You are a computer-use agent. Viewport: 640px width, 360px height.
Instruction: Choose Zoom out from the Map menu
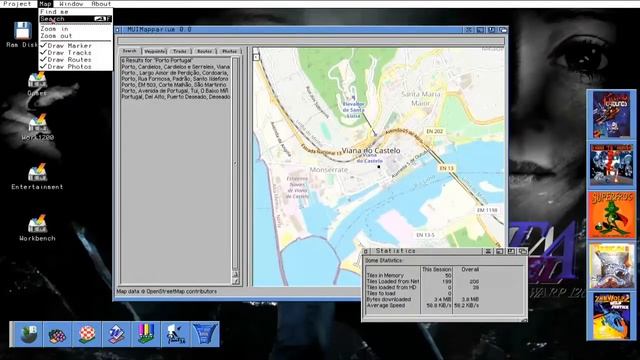point(76,36)
